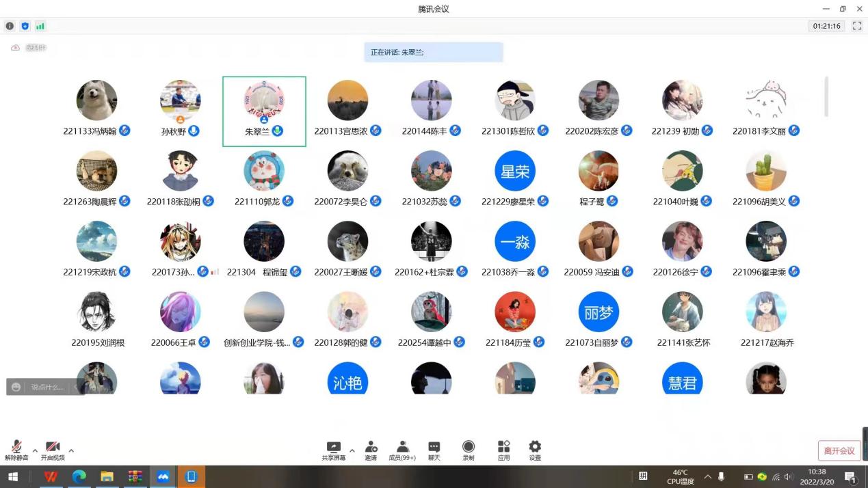Check the green network signal icon

coord(40,26)
